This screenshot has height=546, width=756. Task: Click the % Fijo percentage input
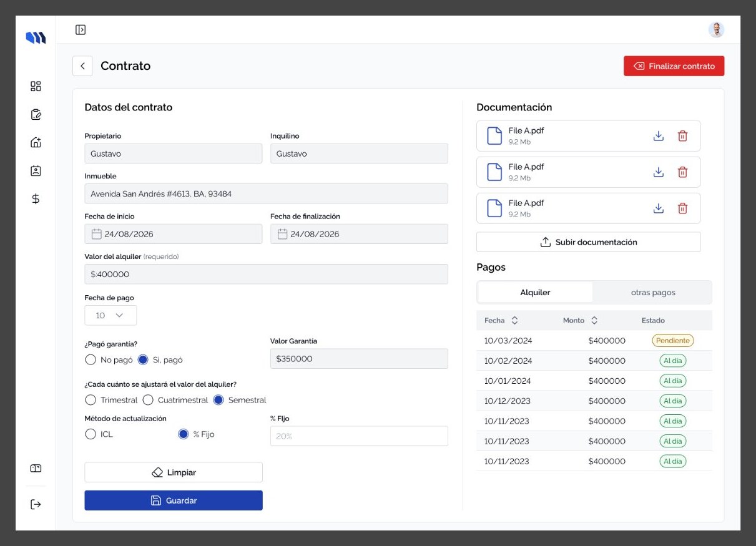359,436
